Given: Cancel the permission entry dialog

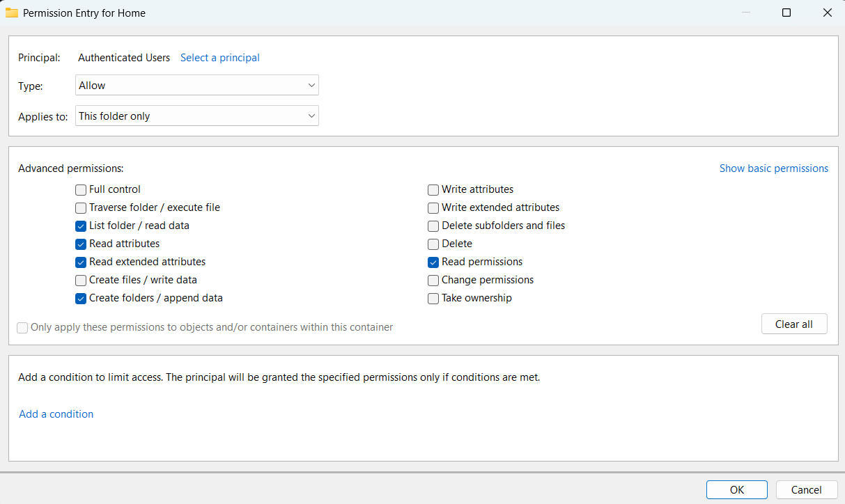Looking at the screenshot, I should [807, 490].
